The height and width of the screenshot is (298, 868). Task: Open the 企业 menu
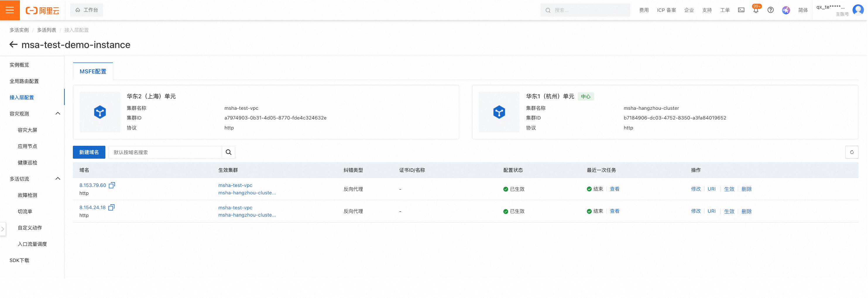(689, 10)
